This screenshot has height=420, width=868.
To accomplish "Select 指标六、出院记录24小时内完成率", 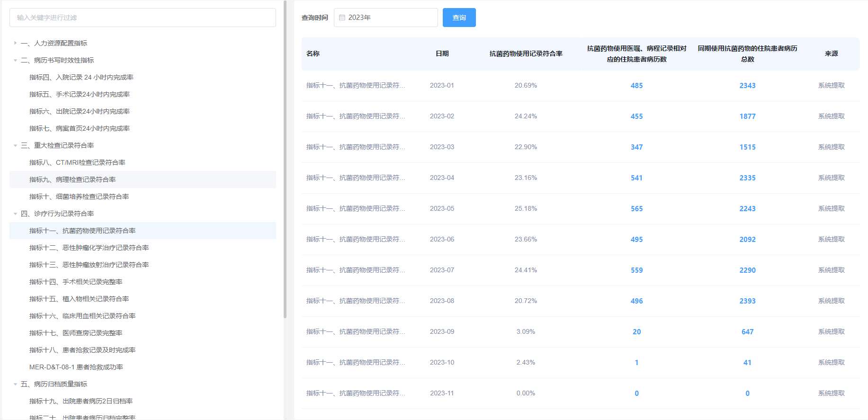I will (x=80, y=111).
